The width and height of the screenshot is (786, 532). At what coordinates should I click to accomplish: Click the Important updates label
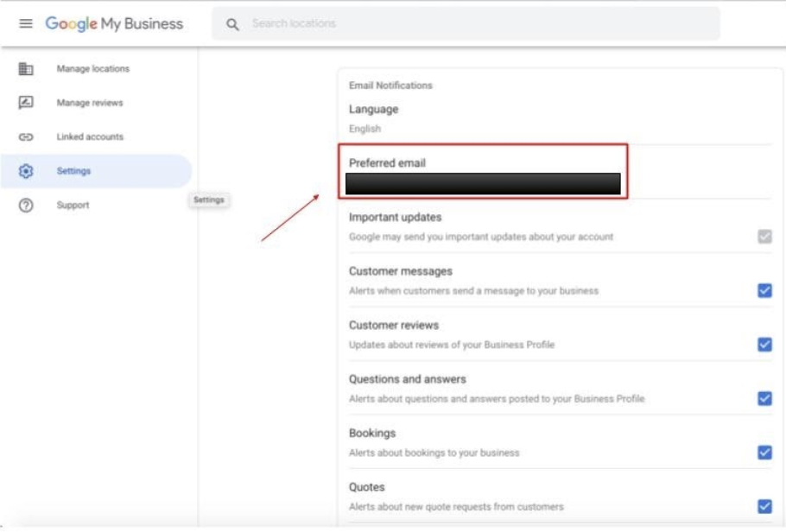pyautogui.click(x=395, y=217)
